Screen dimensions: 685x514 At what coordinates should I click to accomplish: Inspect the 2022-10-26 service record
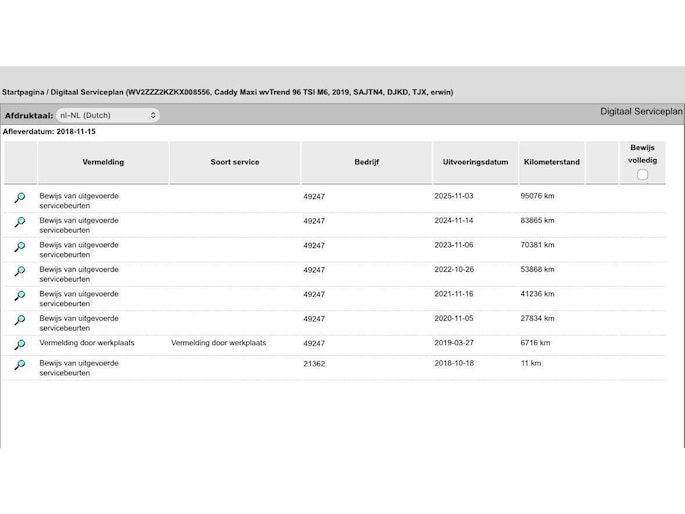[19, 271]
